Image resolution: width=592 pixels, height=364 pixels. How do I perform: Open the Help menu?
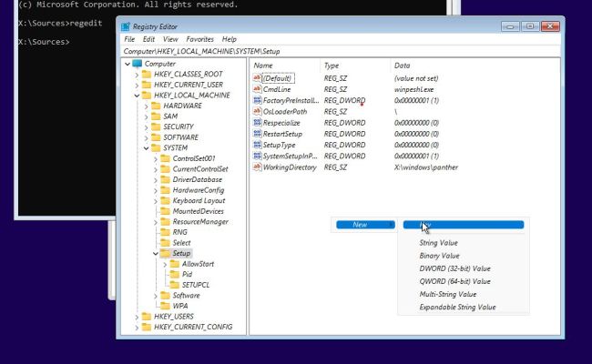coord(229,39)
